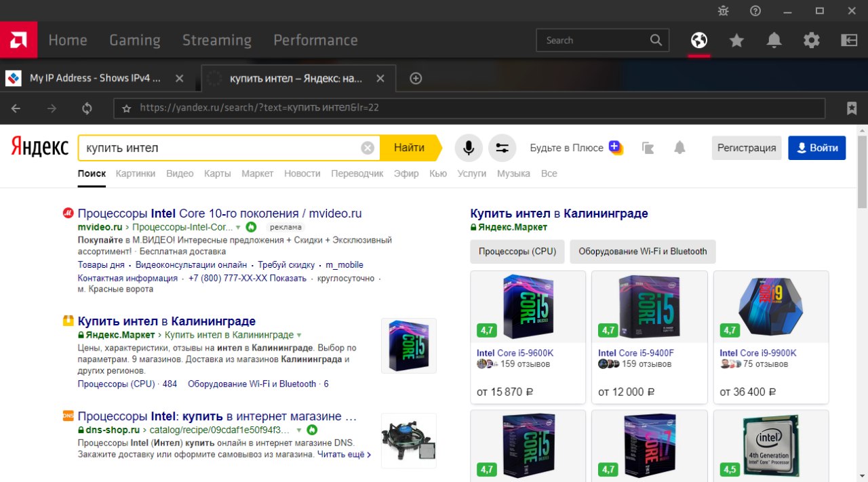Image resolution: width=868 pixels, height=482 pixels.
Task: Select Процессоры (CPU) filter chip
Action: (517, 252)
